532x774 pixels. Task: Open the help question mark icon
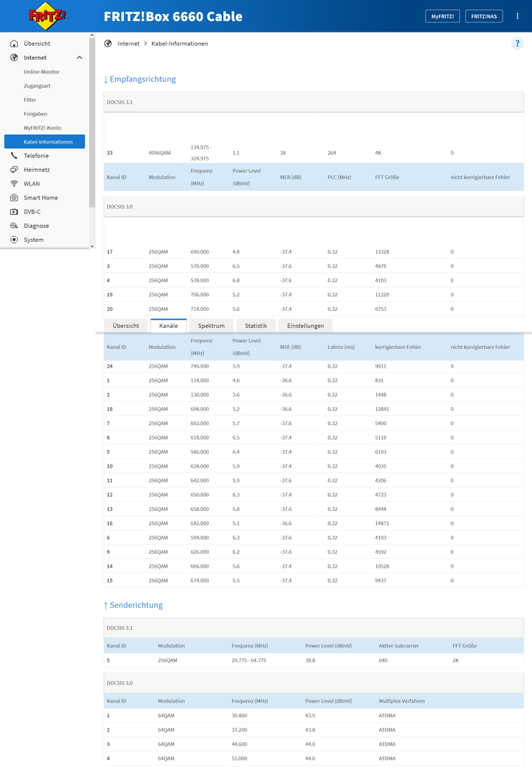click(516, 43)
